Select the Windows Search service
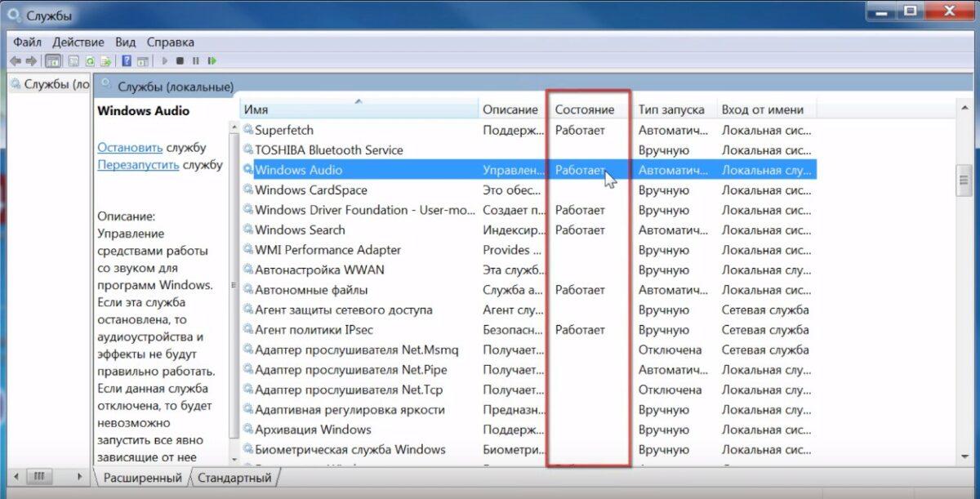 528,230
